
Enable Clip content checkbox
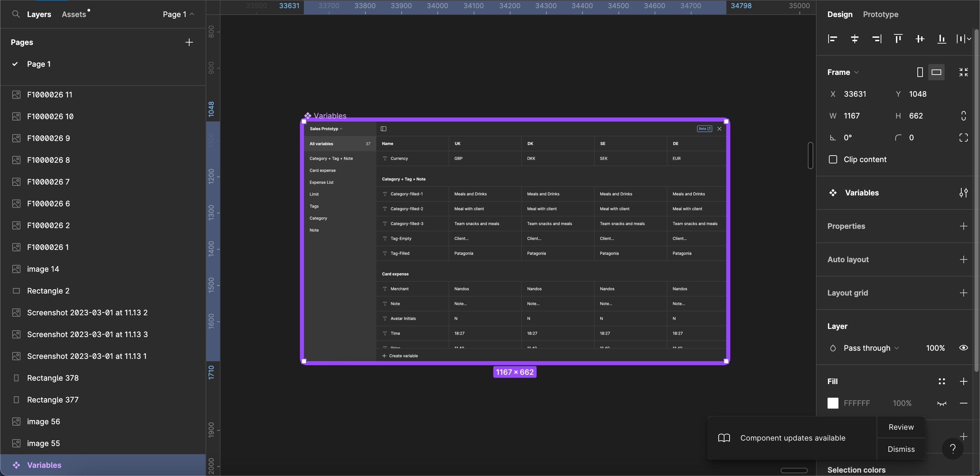coord(833,159)
